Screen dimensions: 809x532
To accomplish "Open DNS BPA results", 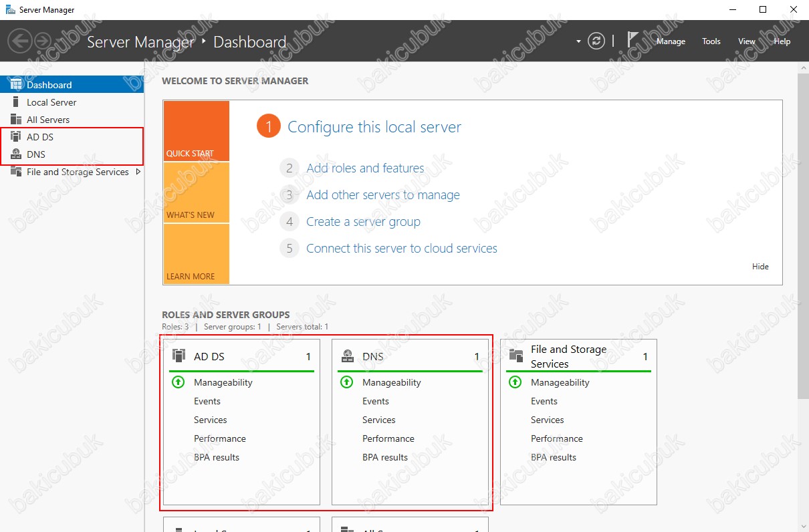I will pyautogui.click(x=385, y=457).
